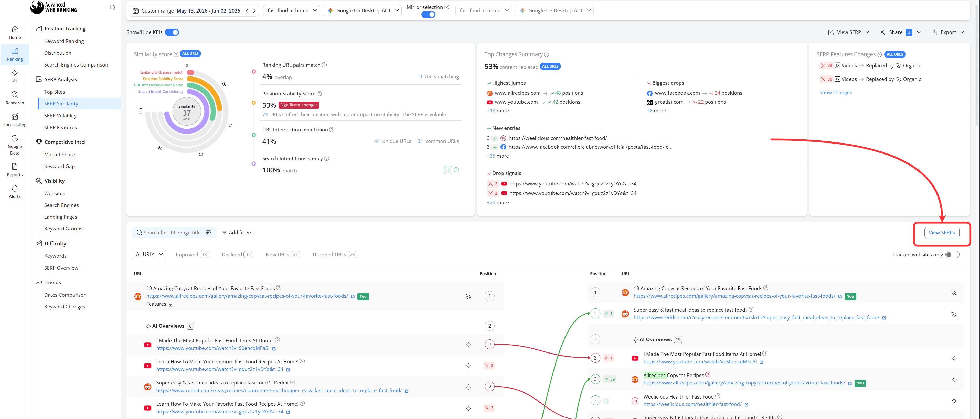
Task: Click +26 more drop signals link
Action: tap(498, 202)
